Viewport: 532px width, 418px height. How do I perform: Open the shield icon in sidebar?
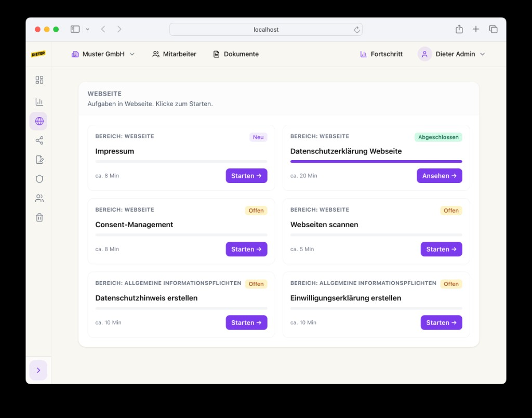point(39,179)
